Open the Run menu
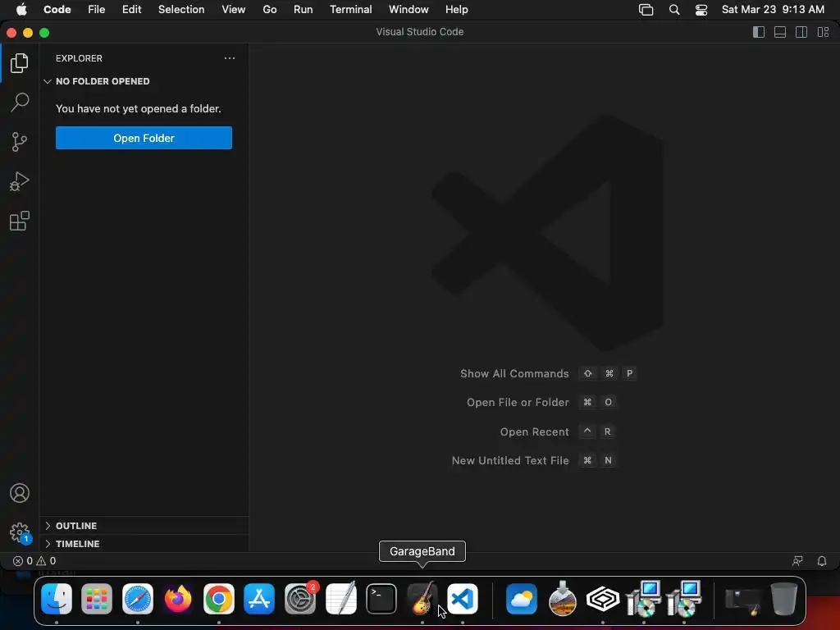 pyautogui.click(x=303, y=10)
